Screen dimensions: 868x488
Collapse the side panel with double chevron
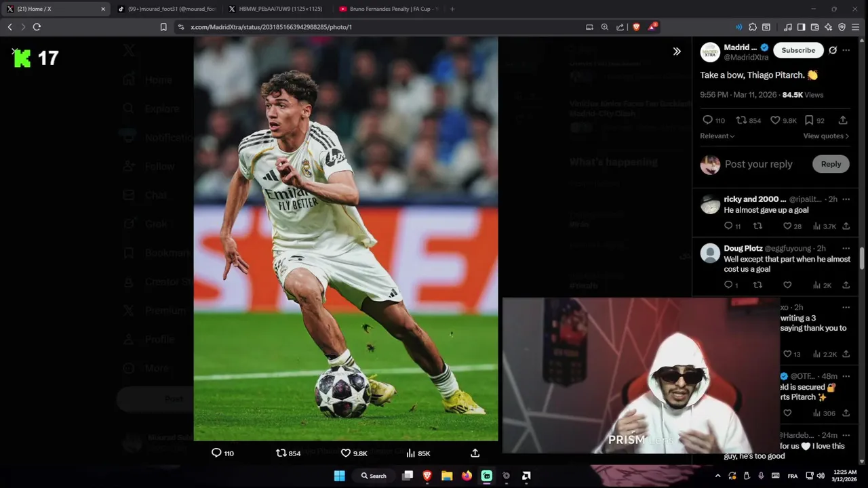676,52
